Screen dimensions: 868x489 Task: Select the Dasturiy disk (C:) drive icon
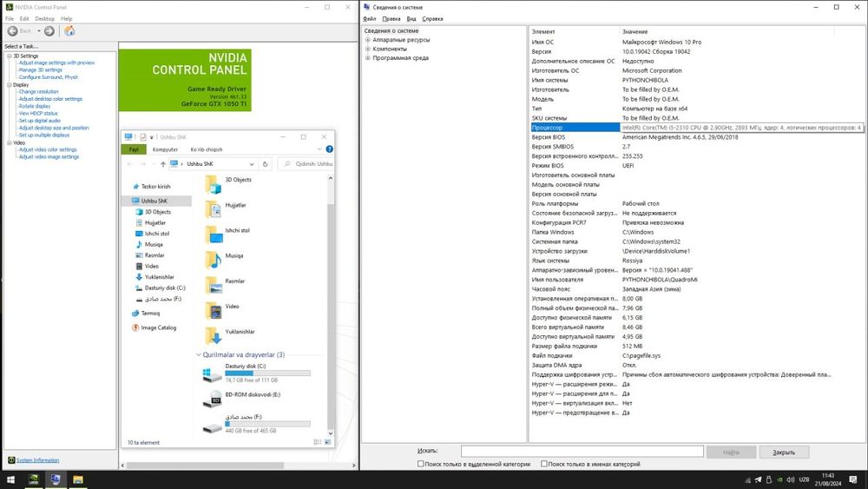[x=212, y=375]
